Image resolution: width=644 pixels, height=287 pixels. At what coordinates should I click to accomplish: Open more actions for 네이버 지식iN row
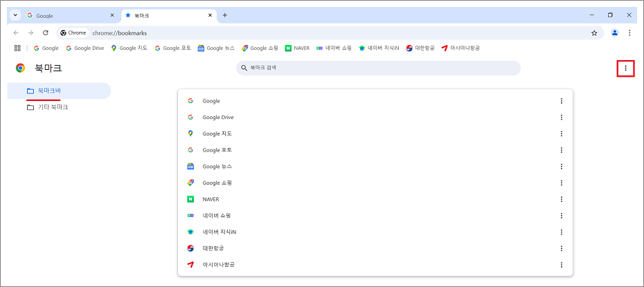click(x=562, y=232)
